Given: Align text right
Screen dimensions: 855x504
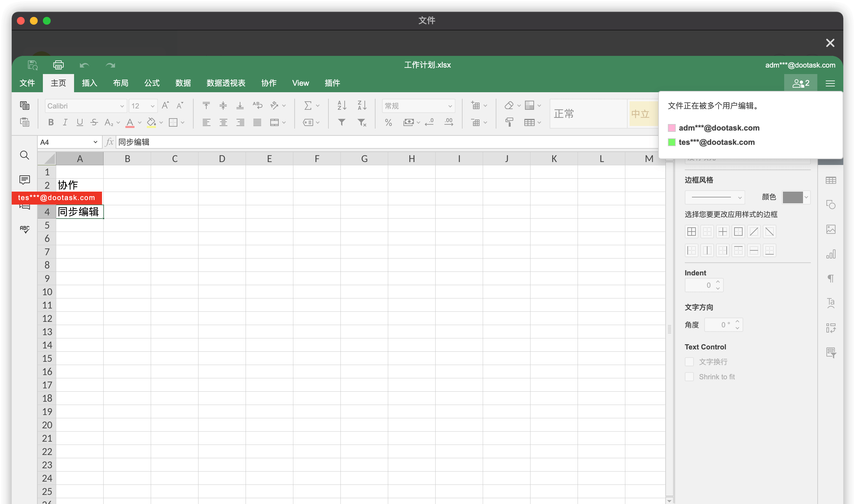Looking at the screenshot, I should pyautogui.click(x=240, y=123).
